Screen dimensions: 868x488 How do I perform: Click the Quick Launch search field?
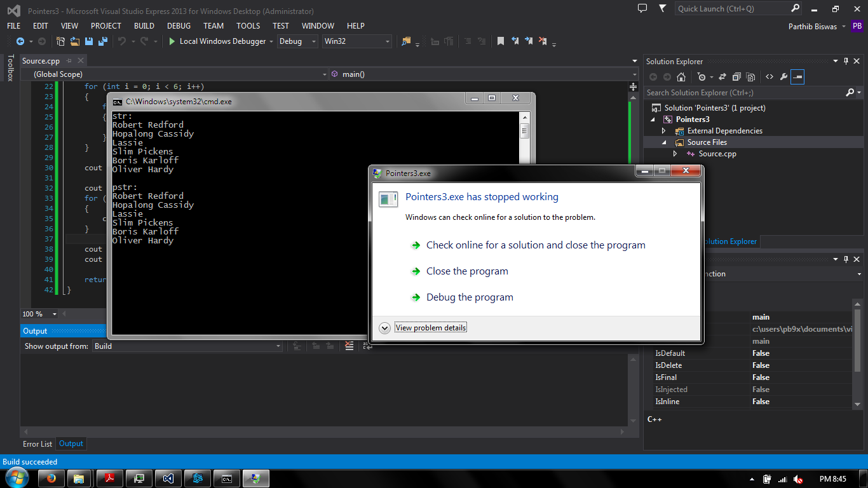[x=732, y=9]
